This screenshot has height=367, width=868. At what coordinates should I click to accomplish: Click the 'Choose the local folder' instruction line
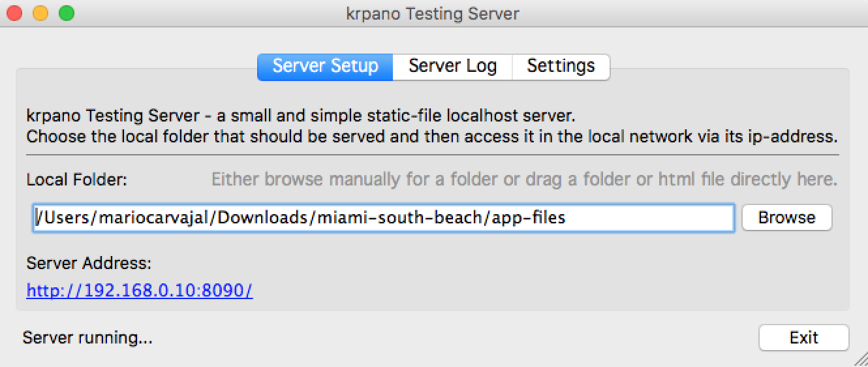432,137
